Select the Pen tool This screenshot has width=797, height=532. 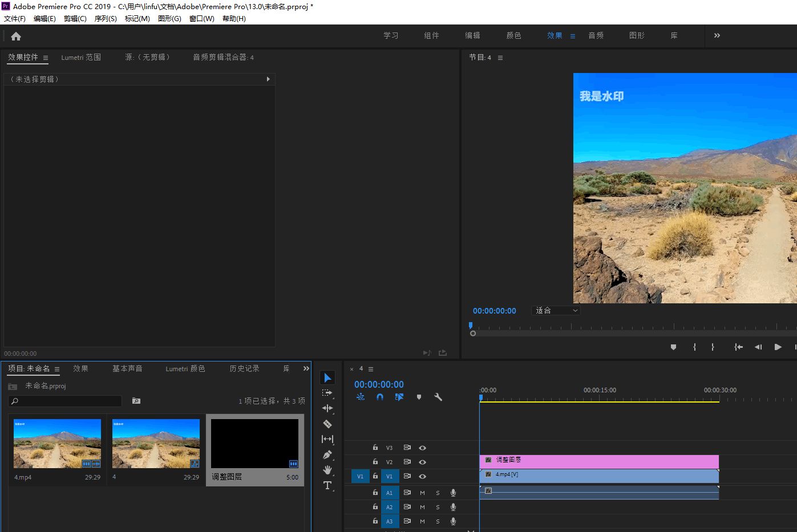(327, 454)
